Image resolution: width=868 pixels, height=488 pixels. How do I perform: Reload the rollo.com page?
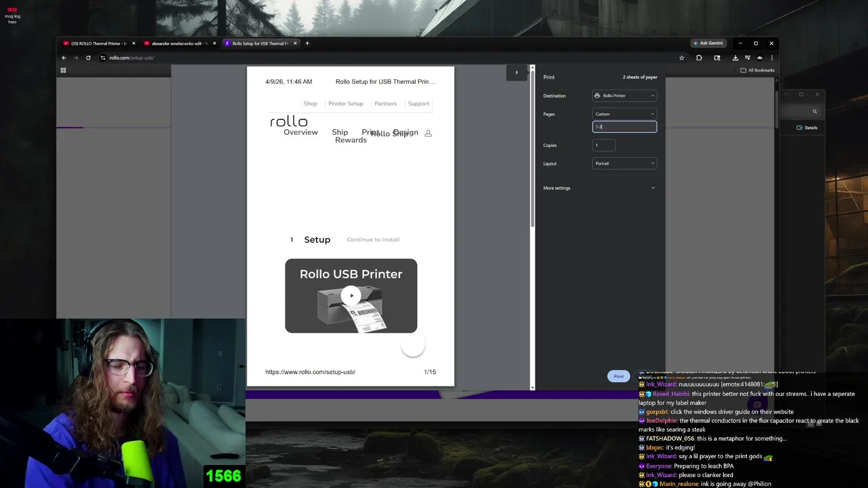(88, 58)
